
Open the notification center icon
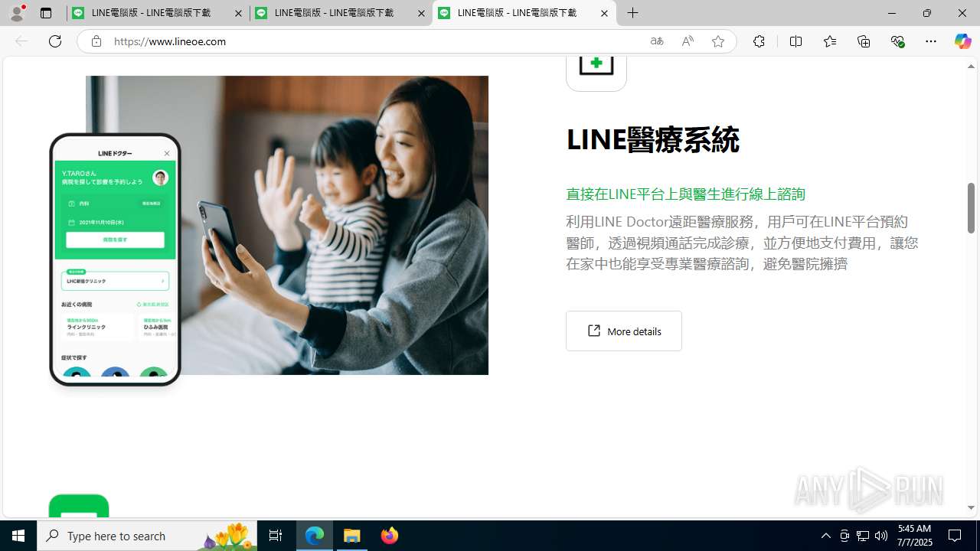955,536
